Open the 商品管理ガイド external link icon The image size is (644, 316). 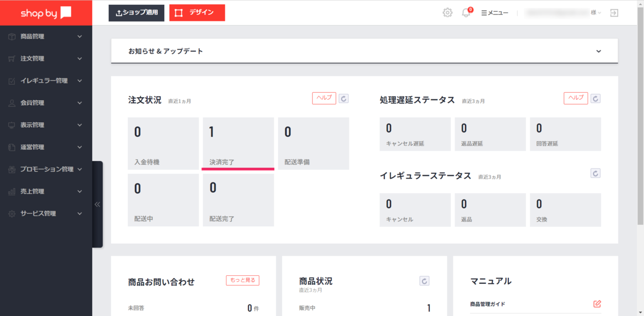pyautogui.click(x=597, y=304)
